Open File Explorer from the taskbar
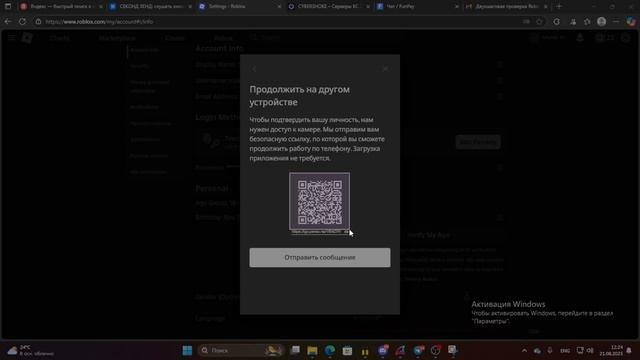 click(312, 350)
